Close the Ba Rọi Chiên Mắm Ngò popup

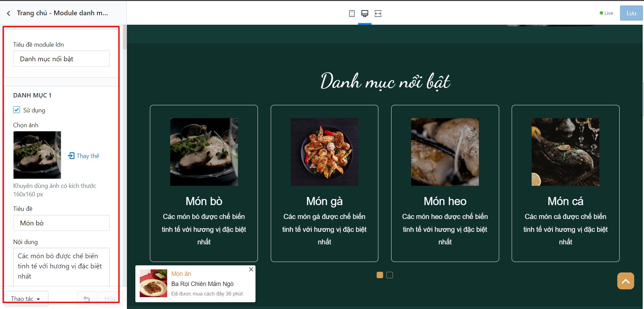click(251, 269)
